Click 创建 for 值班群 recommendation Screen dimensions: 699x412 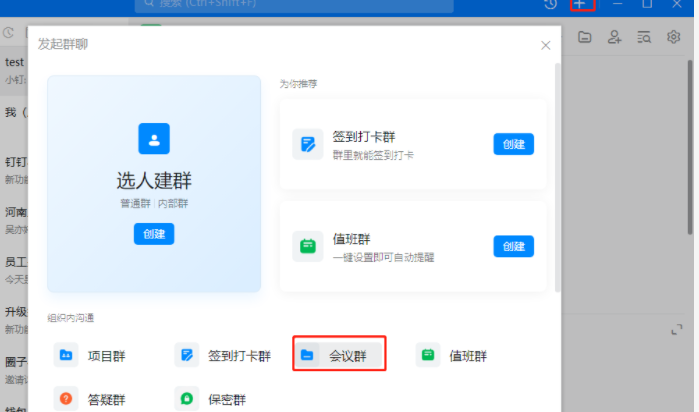tap(514, 246)
